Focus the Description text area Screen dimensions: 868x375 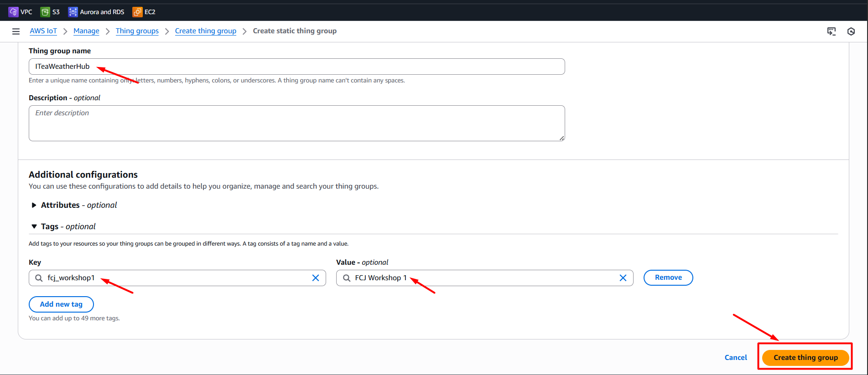tap(296, 123)
